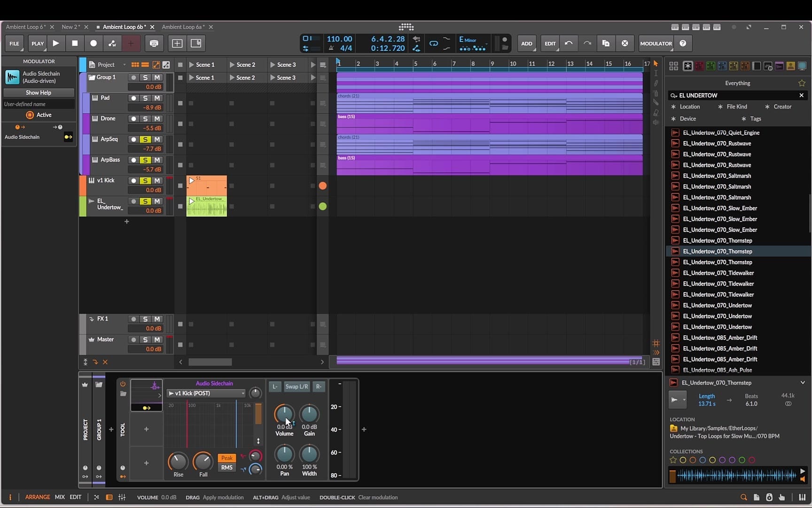Unsolo the ArpSeq track
Image resolution: width=812 pixels, height=508 pixels.
(x=145, y=139)
